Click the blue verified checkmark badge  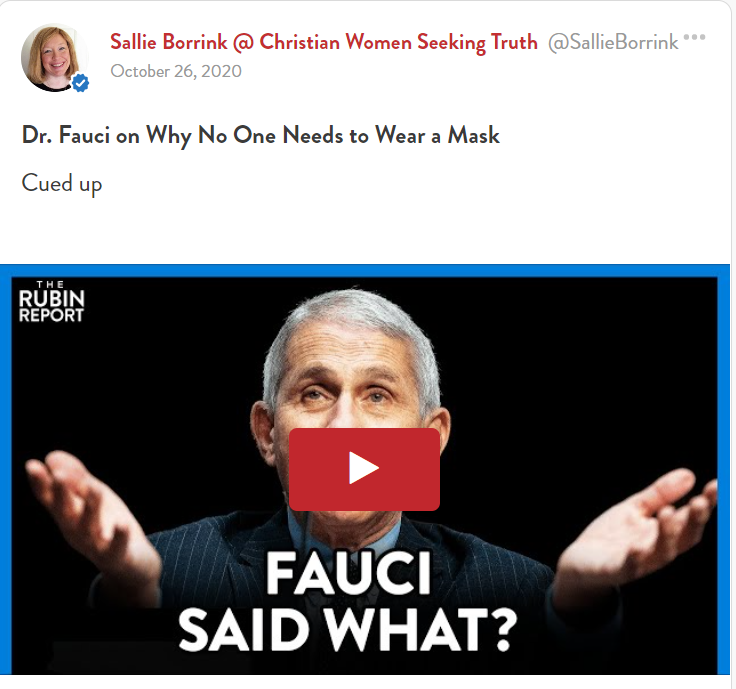(80, 84)
